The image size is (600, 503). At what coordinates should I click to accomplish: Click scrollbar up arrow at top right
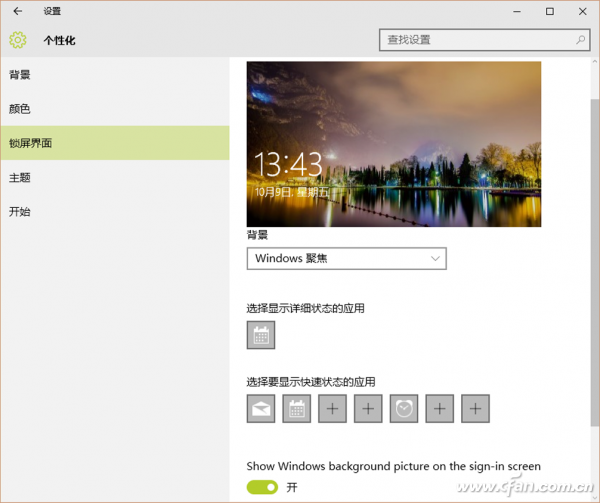[595, 62]
